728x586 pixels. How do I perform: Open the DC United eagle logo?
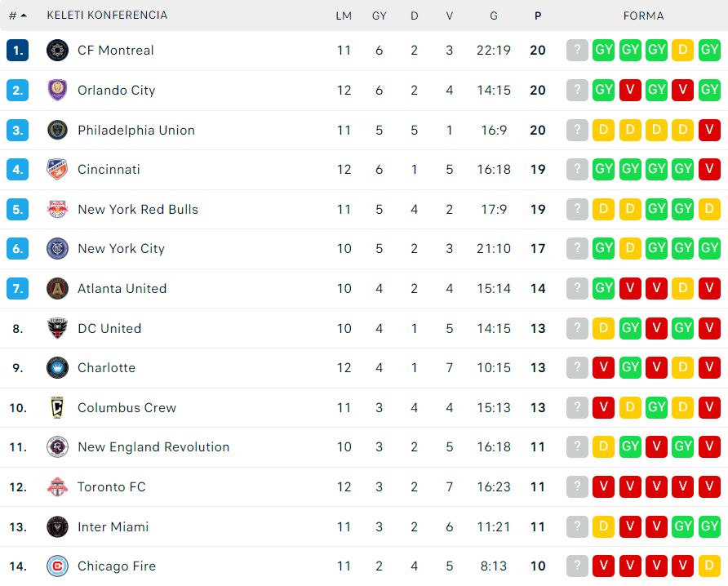coord(58,328)
